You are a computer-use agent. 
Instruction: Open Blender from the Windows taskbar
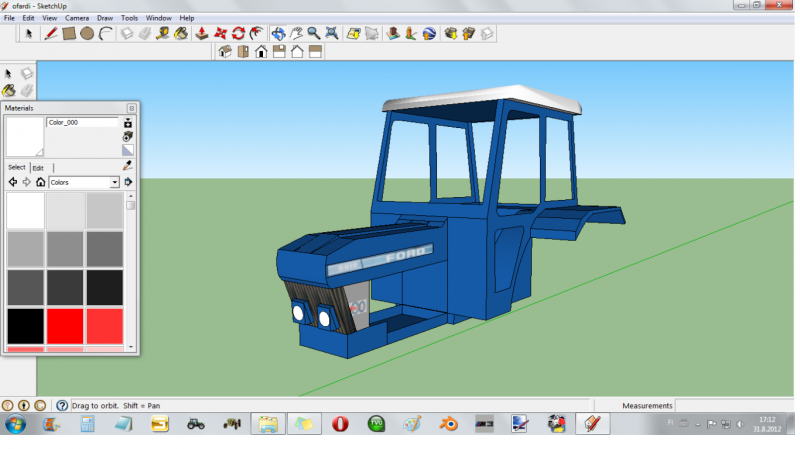click(x=450, y=424)
